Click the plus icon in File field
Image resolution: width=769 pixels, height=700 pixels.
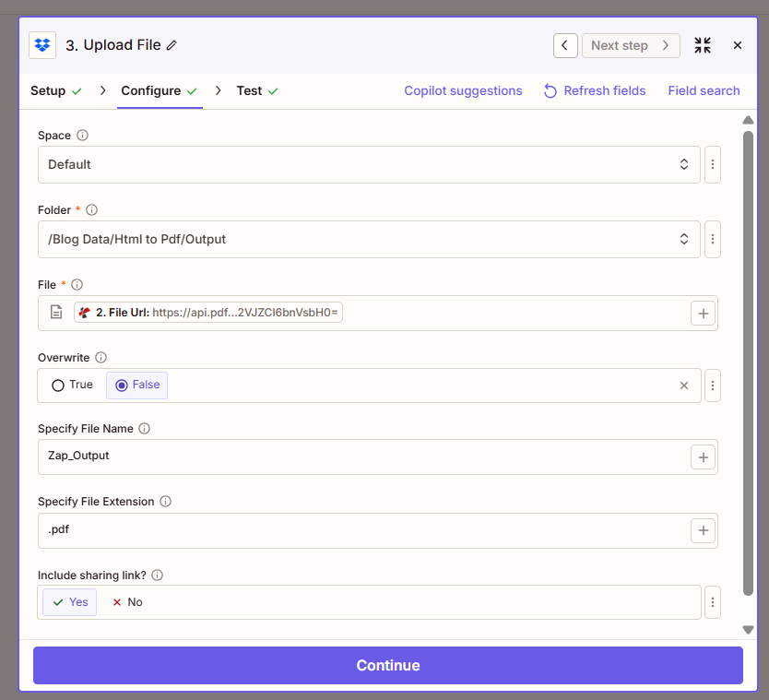click(x=703, y=314)
